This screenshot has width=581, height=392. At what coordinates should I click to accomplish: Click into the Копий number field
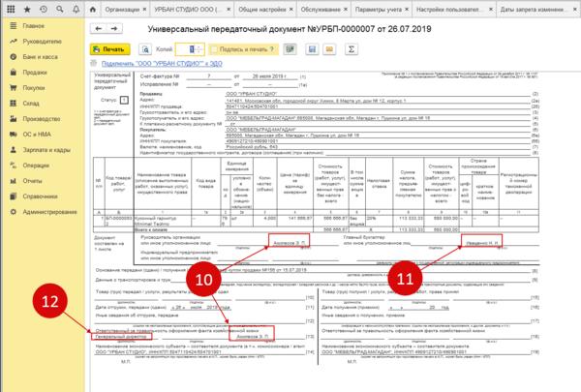(x=185, y=49)
